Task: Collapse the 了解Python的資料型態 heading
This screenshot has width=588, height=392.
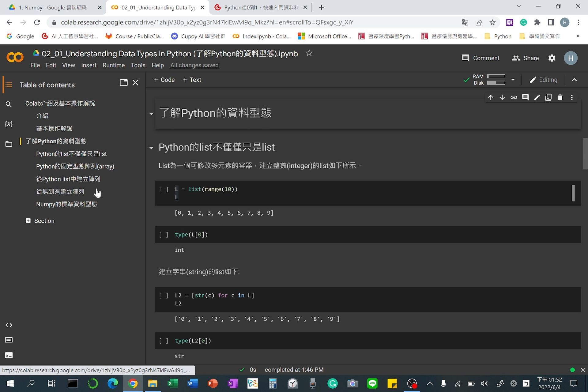Action: click(x=151, y=114)
